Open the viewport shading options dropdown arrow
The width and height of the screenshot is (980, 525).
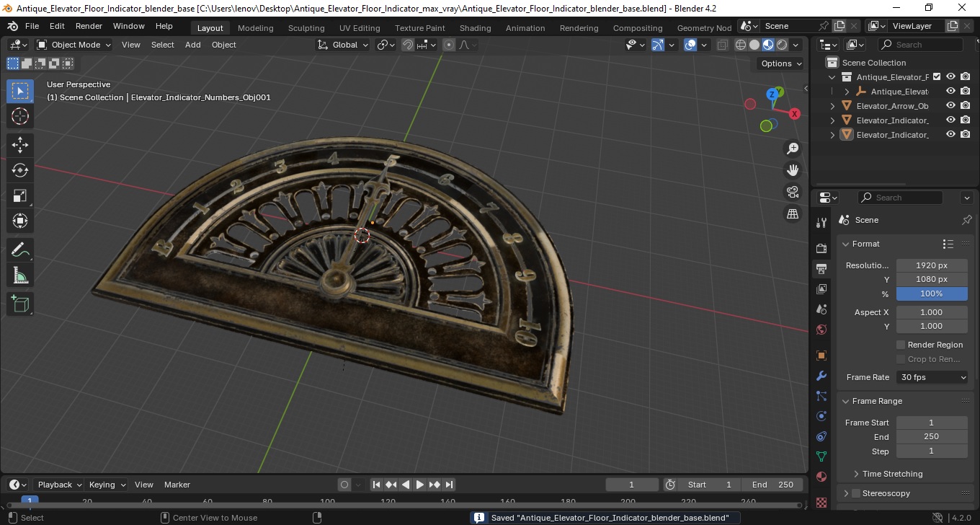(796, 45)
